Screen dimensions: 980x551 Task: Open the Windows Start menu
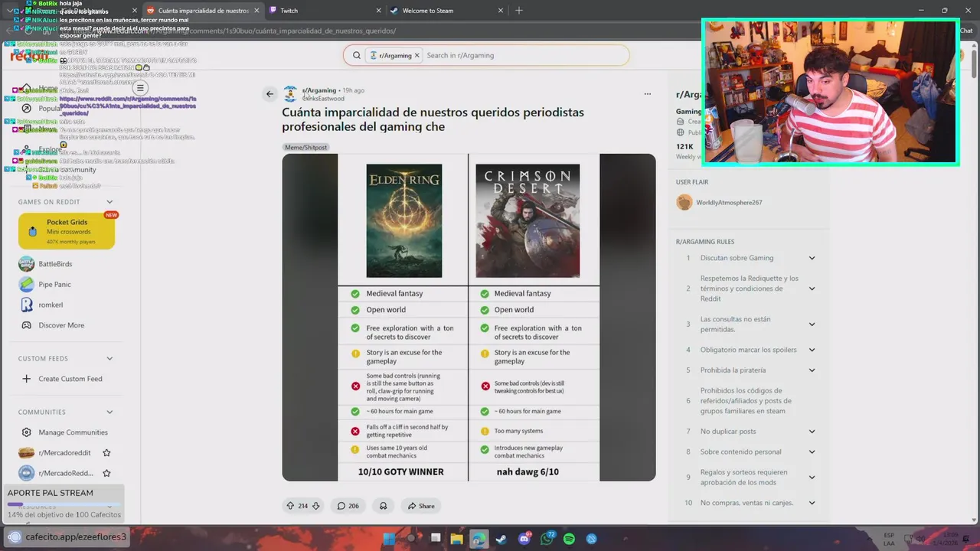pos(389,539)
